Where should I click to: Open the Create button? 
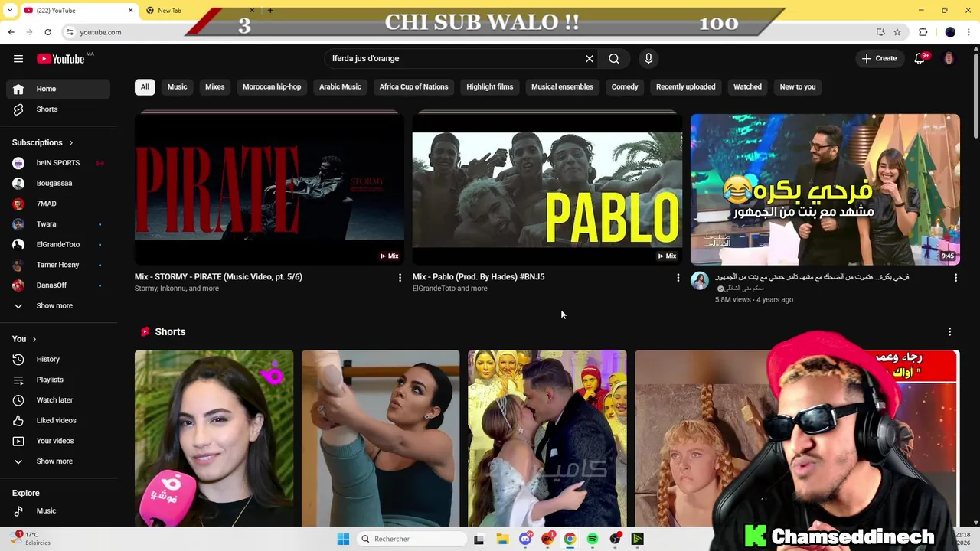pos(879,59)
